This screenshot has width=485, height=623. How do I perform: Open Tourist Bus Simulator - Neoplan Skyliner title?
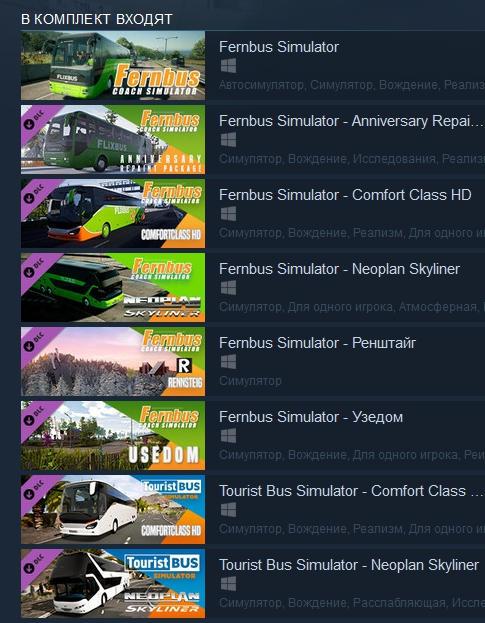point(349,565)
